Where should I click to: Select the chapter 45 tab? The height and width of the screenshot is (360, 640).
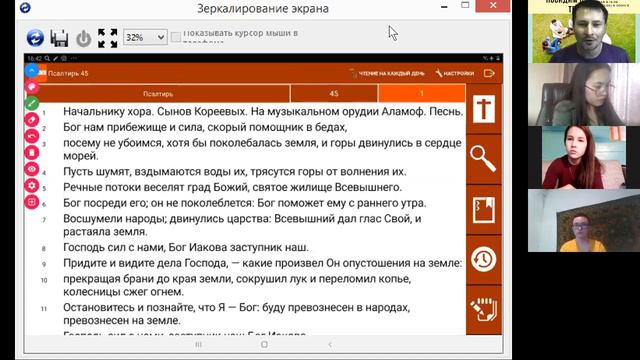click(x=334, y=94)
